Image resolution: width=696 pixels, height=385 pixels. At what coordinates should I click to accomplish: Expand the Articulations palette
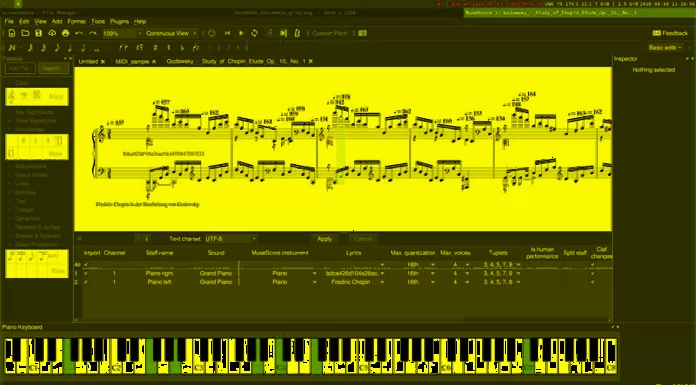[x=31, y=166]
